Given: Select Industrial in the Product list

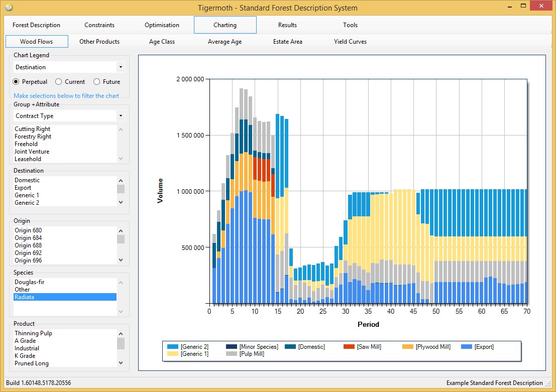Looking at the screenshot, I should pyautogui.click(x=65, y=348).
